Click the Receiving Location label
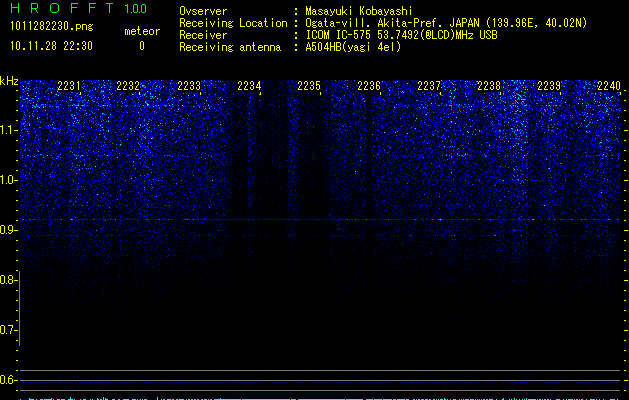 [233, 23]
